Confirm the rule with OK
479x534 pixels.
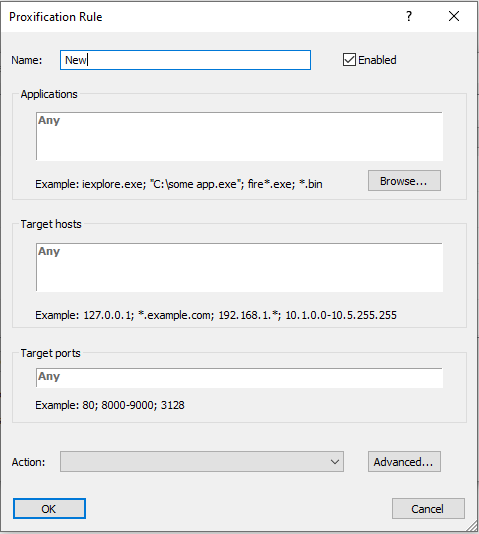point(49,509)
